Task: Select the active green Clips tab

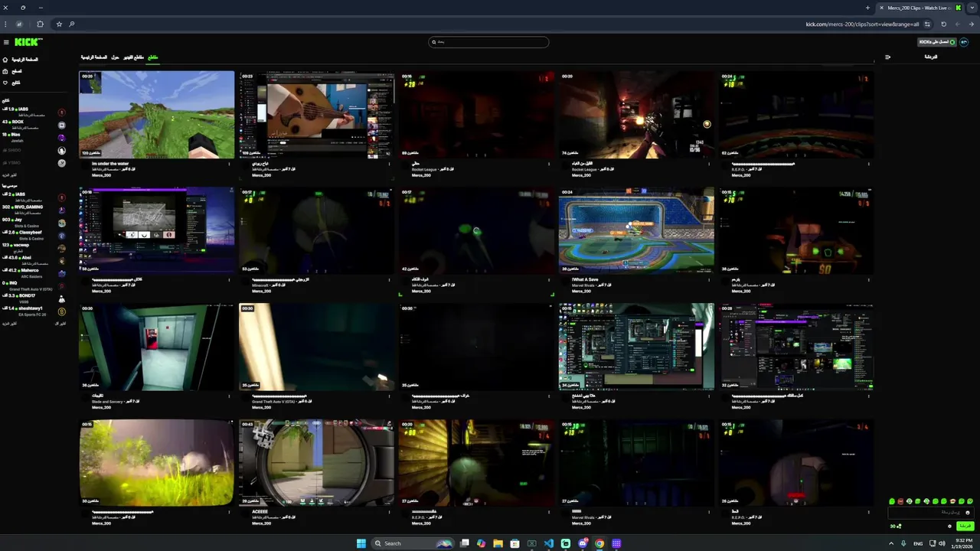Action: click(152, 57)
